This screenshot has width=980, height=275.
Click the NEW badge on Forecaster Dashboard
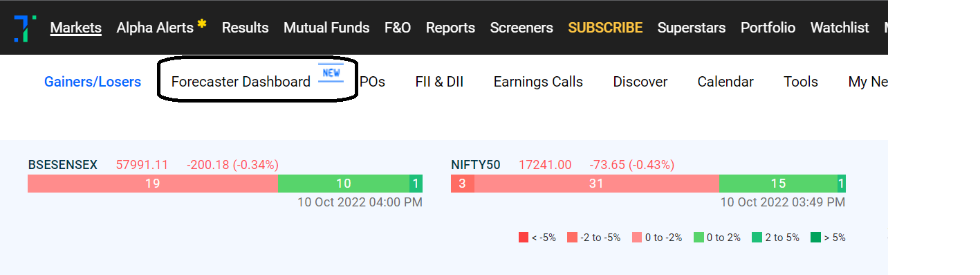(331, 73)
